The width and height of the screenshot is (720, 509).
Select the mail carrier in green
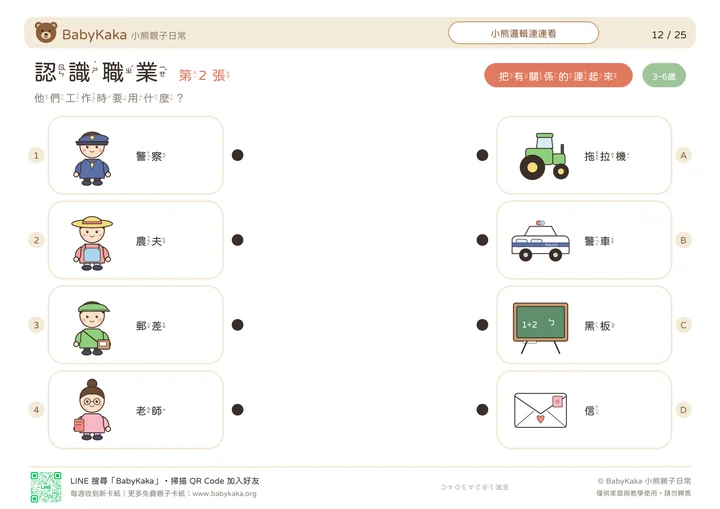point(92,328)
